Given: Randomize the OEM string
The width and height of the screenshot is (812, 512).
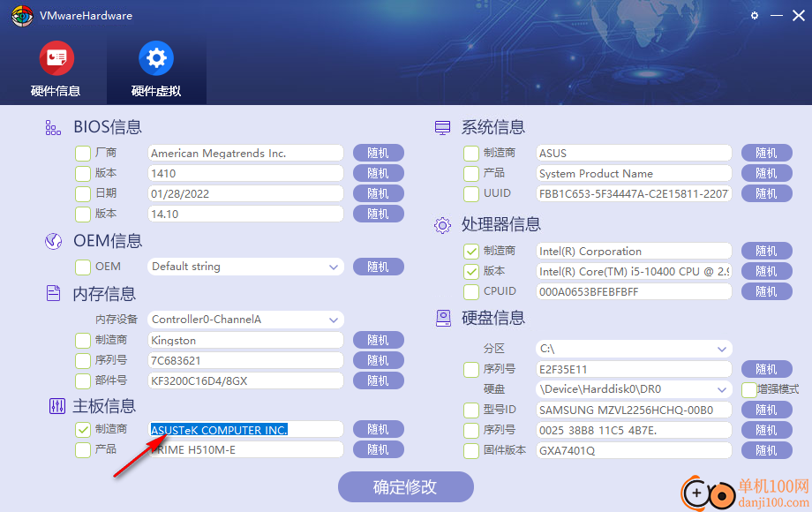Looking at the screenshot, I should pyautogui.click(x=378, y=267).
